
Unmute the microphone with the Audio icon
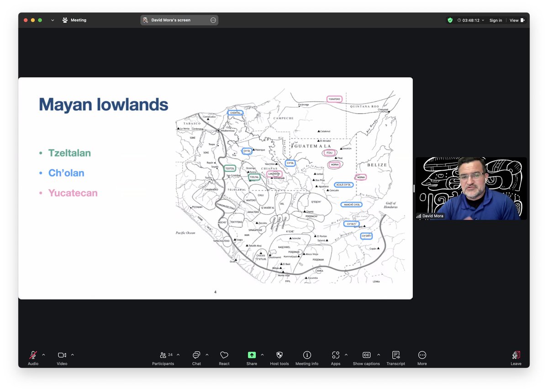[33, 355]
